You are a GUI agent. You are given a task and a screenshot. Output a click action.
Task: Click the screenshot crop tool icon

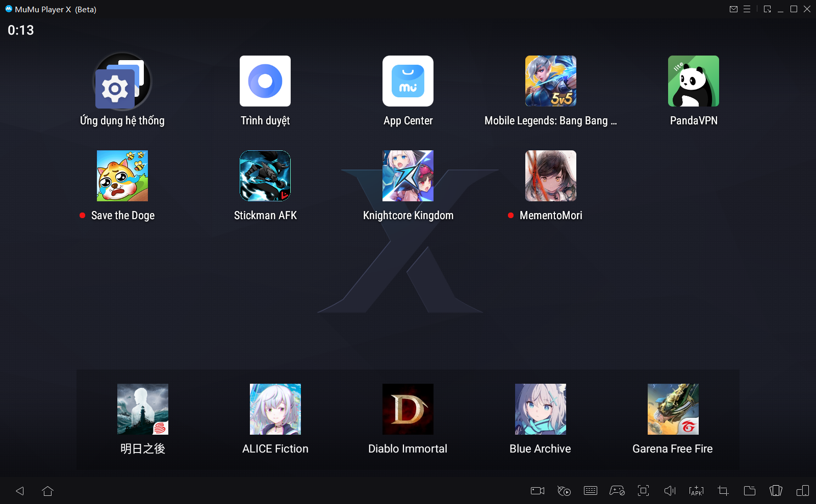coord(723,491)
